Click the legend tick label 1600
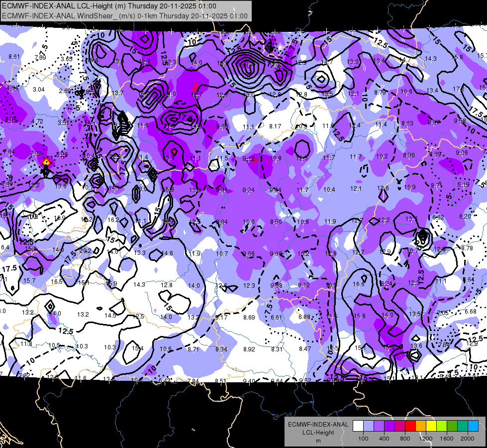 (447, 439)
